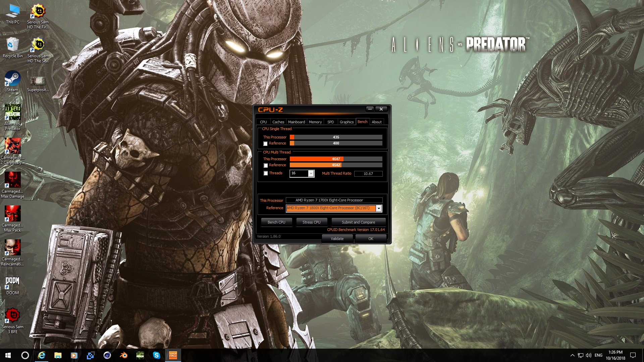Open blue squares app on taskbar
Image resolution: width=644 pixels, height=362 pixels.
tap(91, 355)
